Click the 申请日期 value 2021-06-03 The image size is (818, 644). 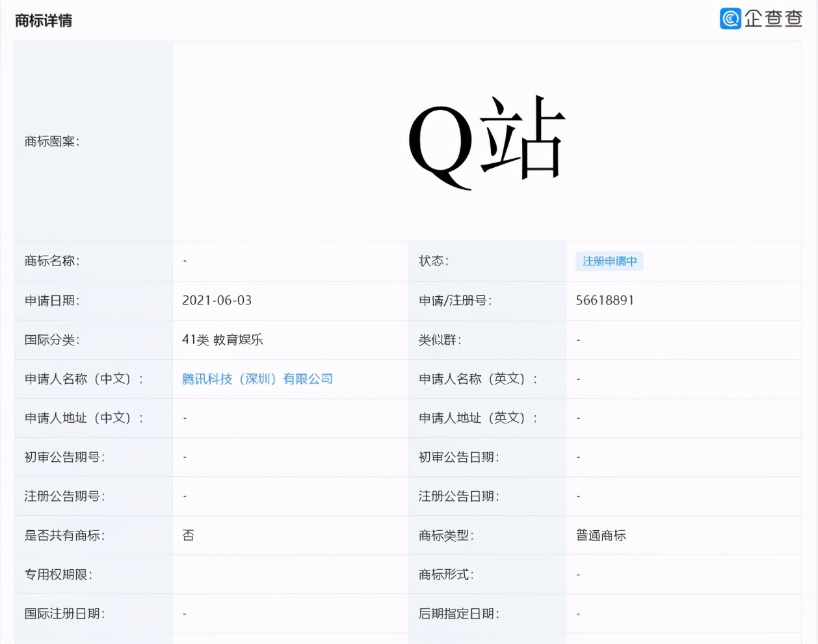coord(216,301)
